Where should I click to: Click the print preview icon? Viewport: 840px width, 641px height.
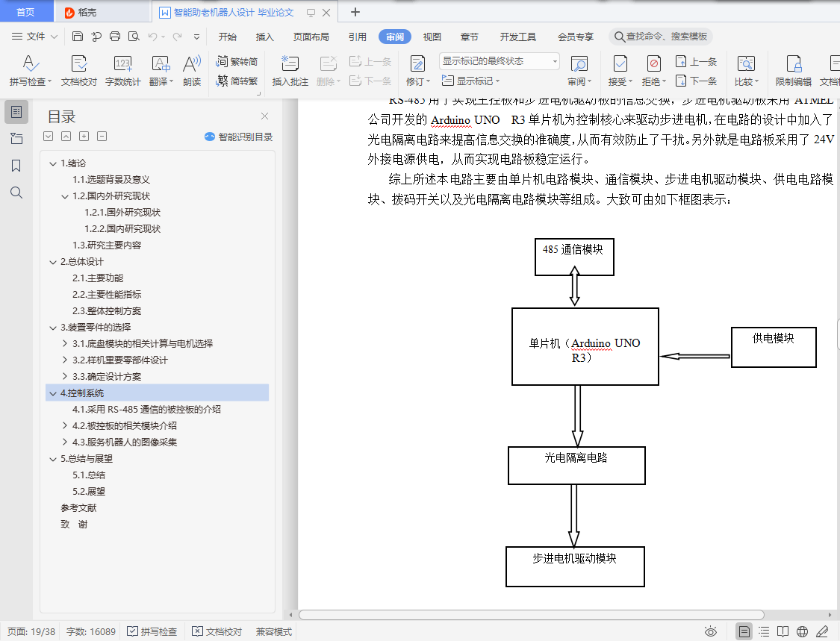[134, 37]
